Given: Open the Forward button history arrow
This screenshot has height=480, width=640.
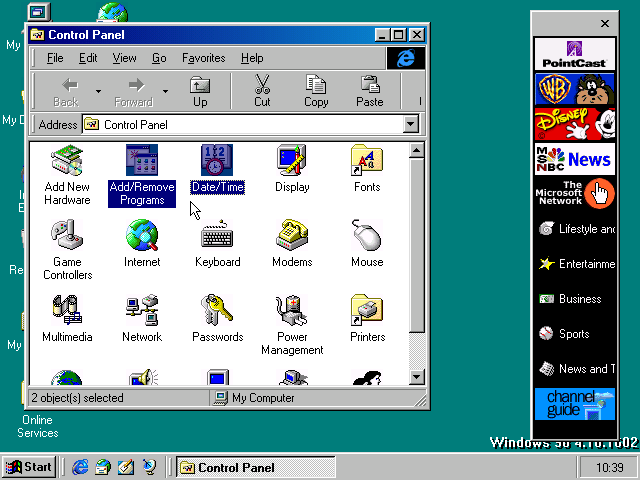Looking at the screenshot, I should (166, 92).
